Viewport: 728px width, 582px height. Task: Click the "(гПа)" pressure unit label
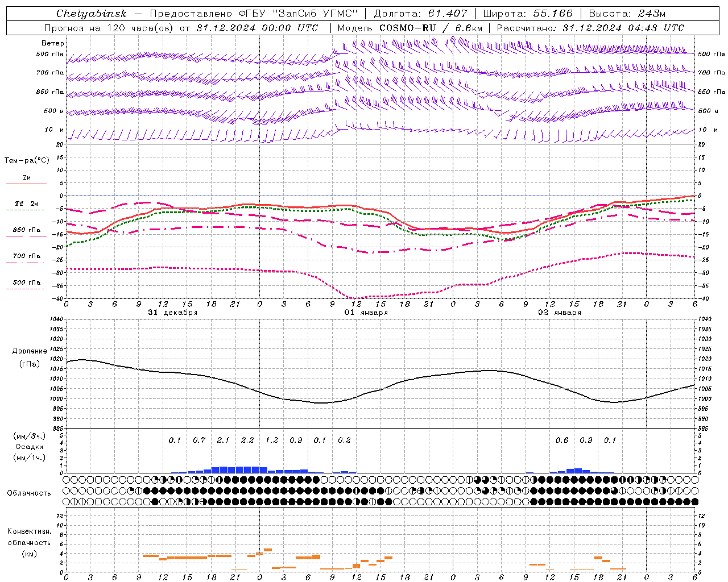coord(30,364)
